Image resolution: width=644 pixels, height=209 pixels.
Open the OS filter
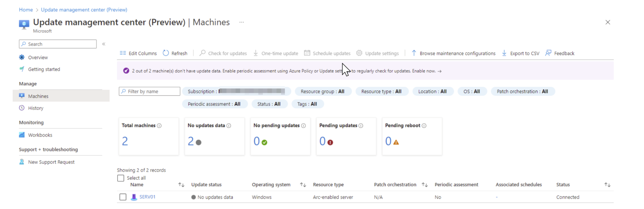472,91
